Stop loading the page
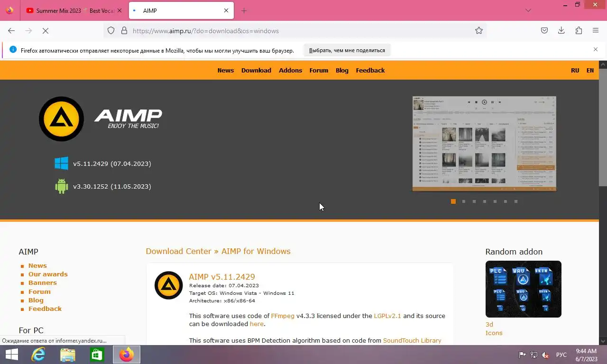Image resolution: width=607 pixels, height=364 pixels. 46,31
